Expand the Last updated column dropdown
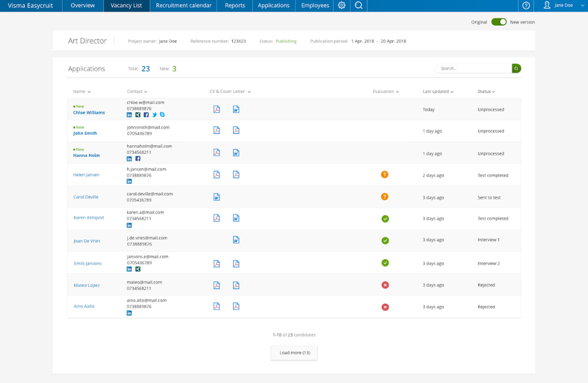 pos(438,92)
